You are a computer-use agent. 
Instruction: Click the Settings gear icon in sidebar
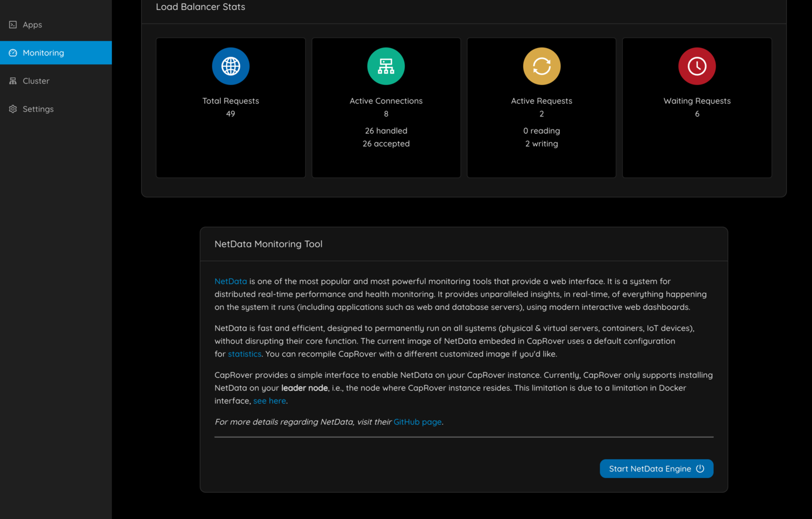point(13,109)
